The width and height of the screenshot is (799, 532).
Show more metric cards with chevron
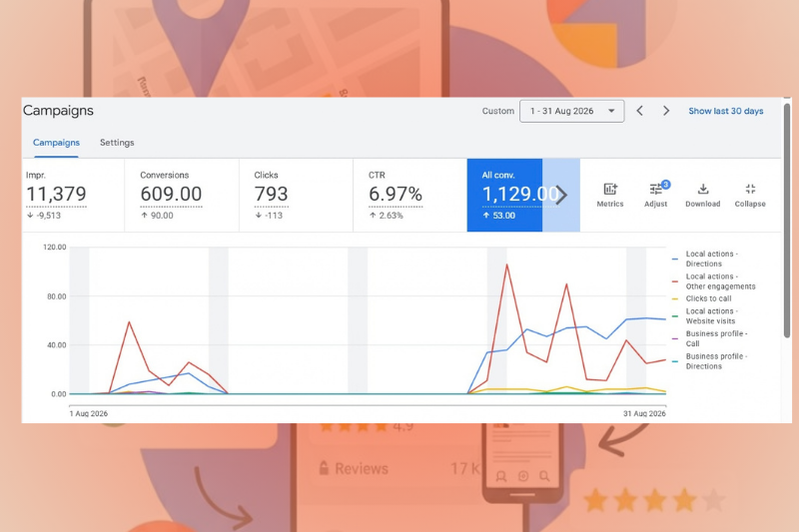(561, 195)
